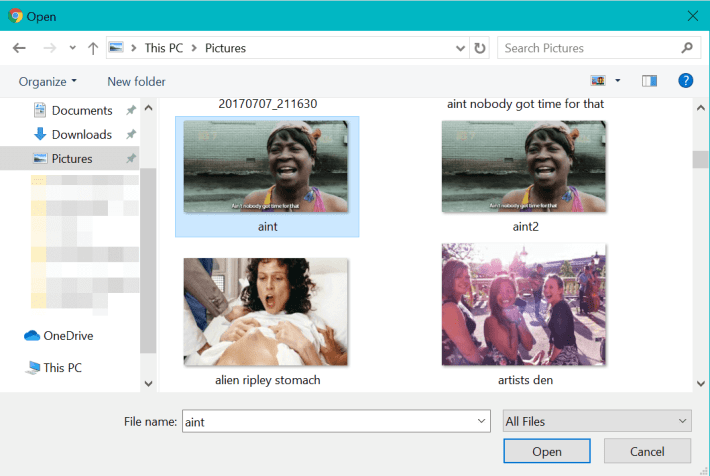
Task: Click the File name input field
Action: [x=334, y=422]
